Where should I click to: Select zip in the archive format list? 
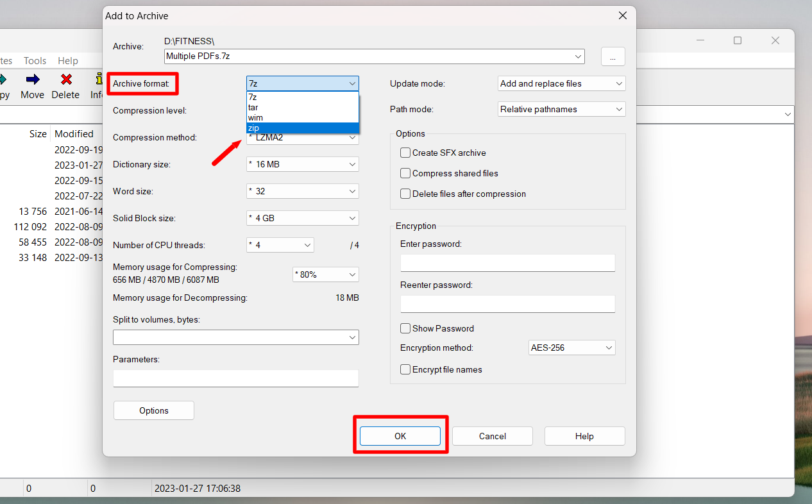[x=303, y=128]
